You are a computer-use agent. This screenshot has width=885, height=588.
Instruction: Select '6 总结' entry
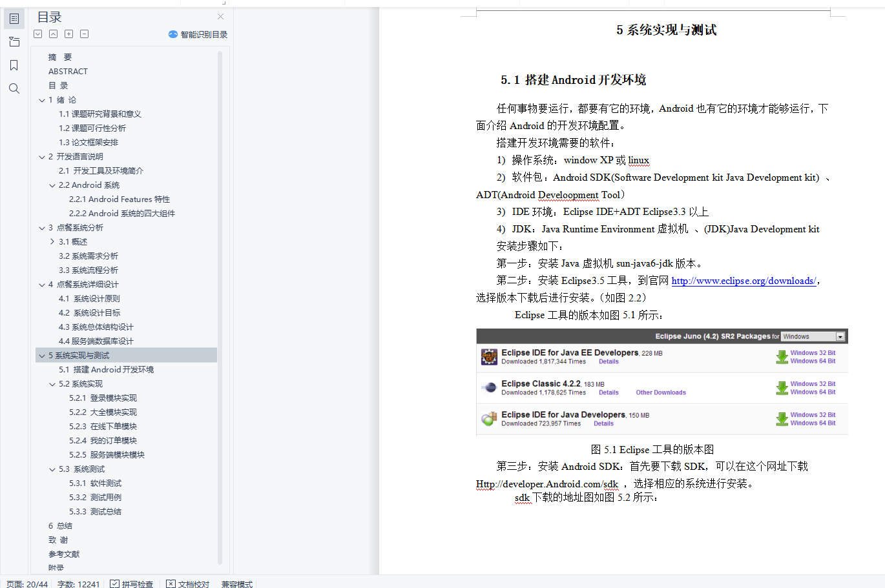[60, 526]
